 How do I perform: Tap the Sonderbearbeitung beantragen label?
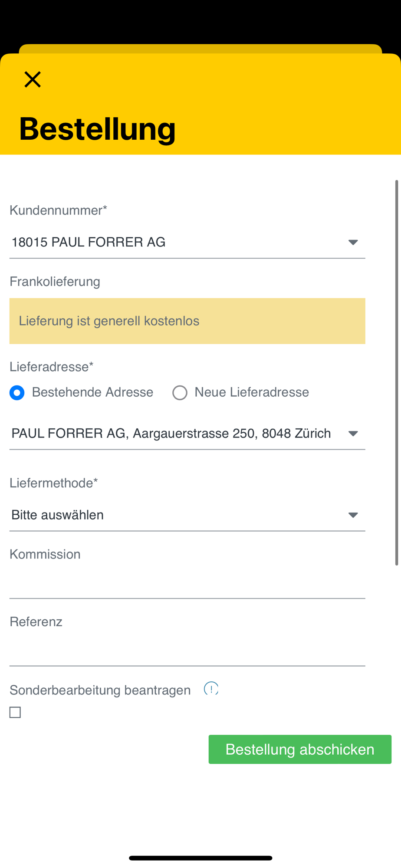coord(100,690)
